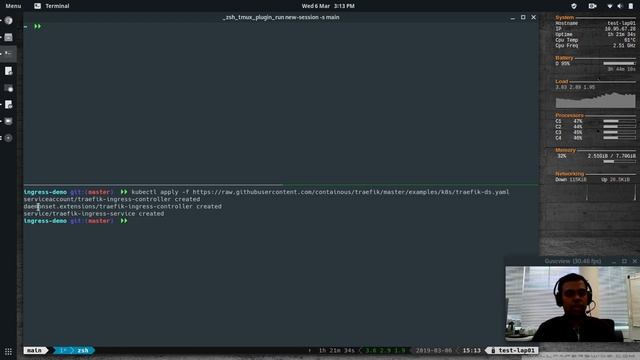Click the kubectl apply command line

[x=266, y=192]
